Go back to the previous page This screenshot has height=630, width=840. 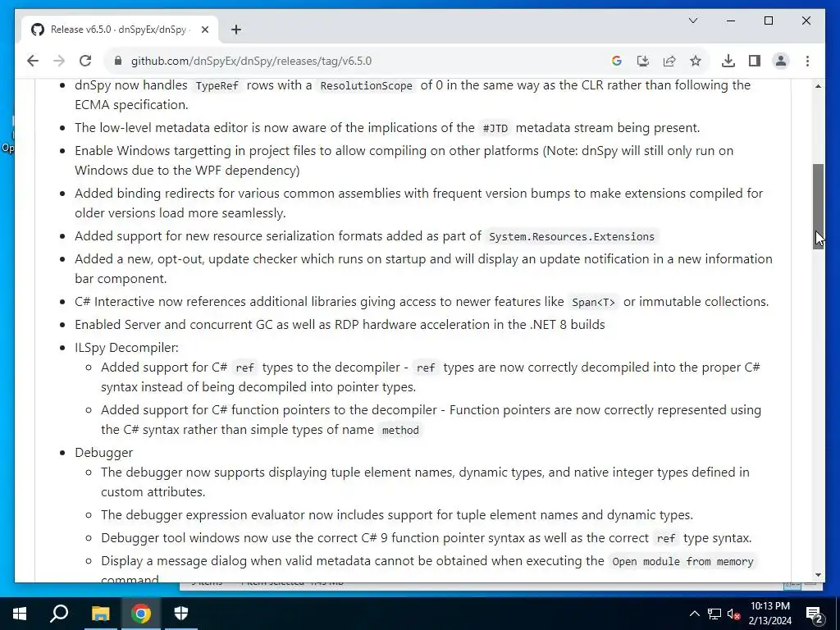click(x=33, y=61)
